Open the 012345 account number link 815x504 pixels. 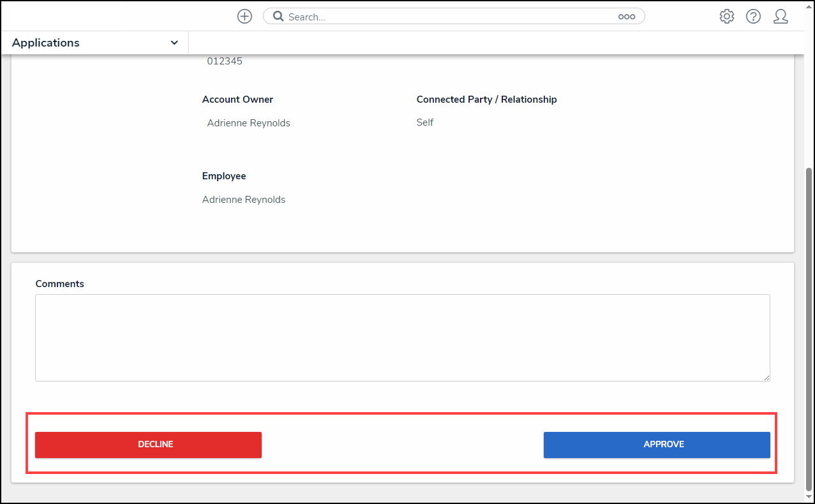pyautogui.click(x=225, y=61)
